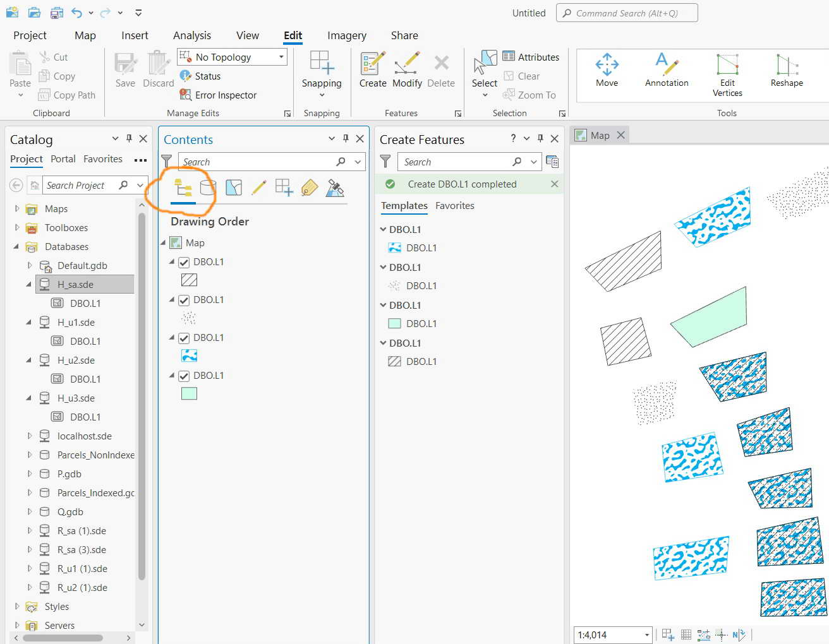Activate the Edit Vertices tool
The width and height of the screenshot is (829, 644).
727,75
